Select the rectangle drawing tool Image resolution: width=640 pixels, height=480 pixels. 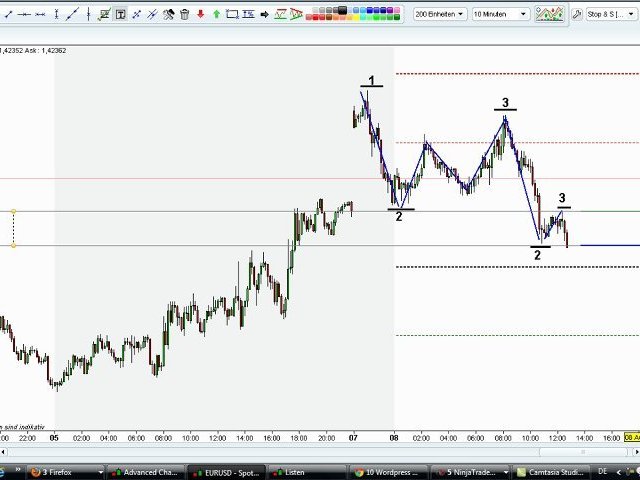[232, 14]
